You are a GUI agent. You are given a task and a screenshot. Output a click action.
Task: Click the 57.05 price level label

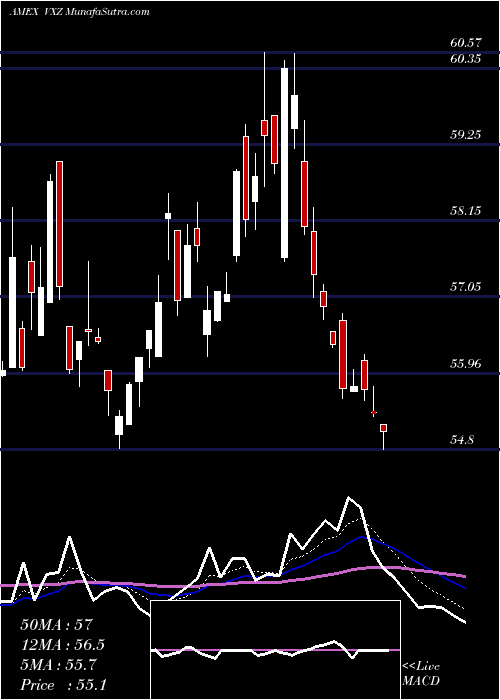click(x=466, y=287)
